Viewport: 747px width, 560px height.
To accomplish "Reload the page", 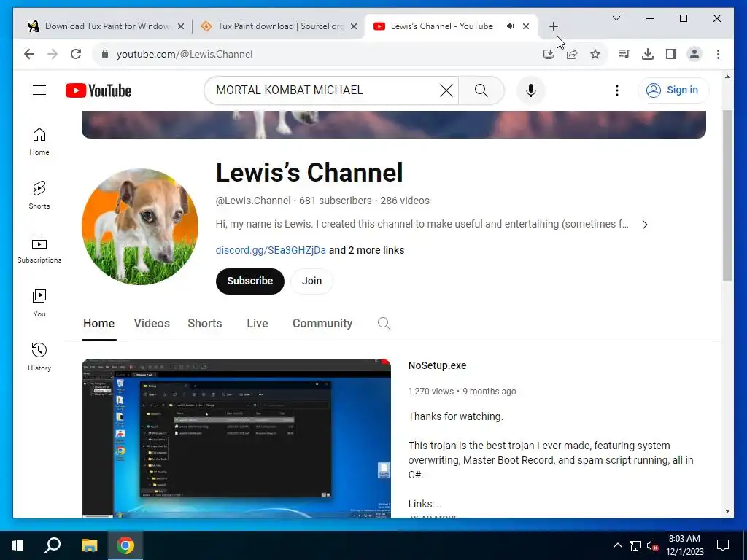I will coord(76,54).
